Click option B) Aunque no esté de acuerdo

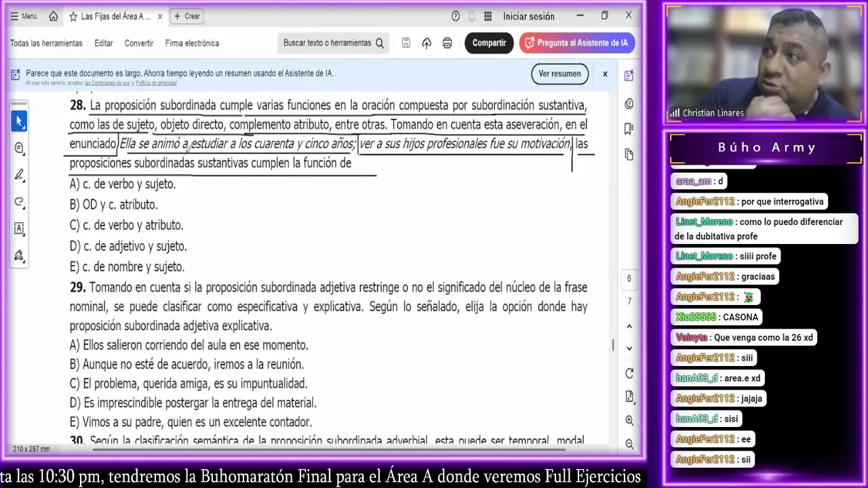coord(186,364)
